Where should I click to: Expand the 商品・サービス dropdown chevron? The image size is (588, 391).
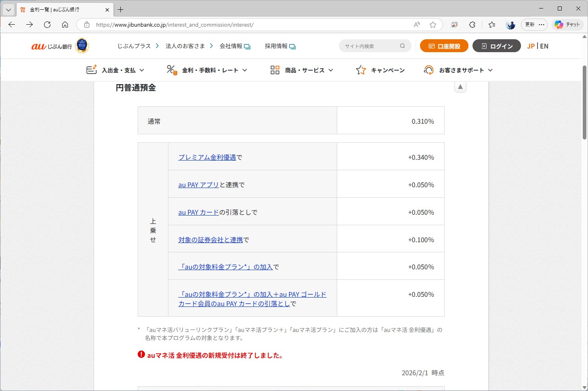click(332, 70)
